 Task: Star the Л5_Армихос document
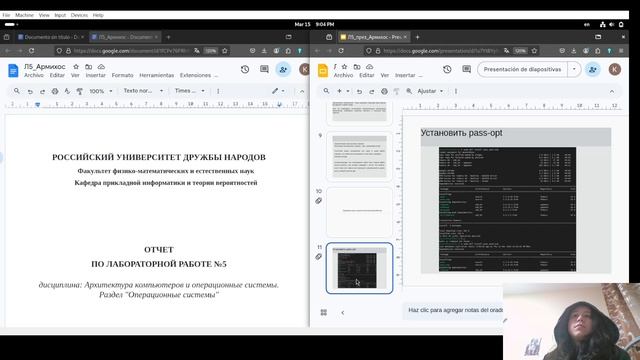(x=76, y=67)
